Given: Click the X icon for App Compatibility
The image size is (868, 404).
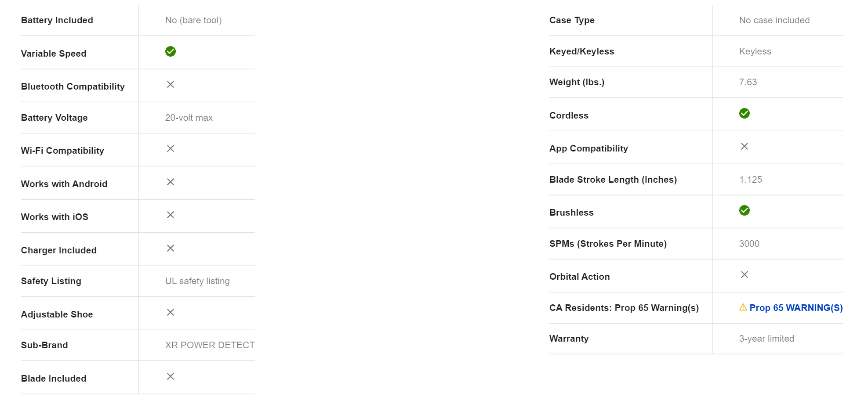Looking at the screenshot, I should pyautogui.click(x=745, y=146).
